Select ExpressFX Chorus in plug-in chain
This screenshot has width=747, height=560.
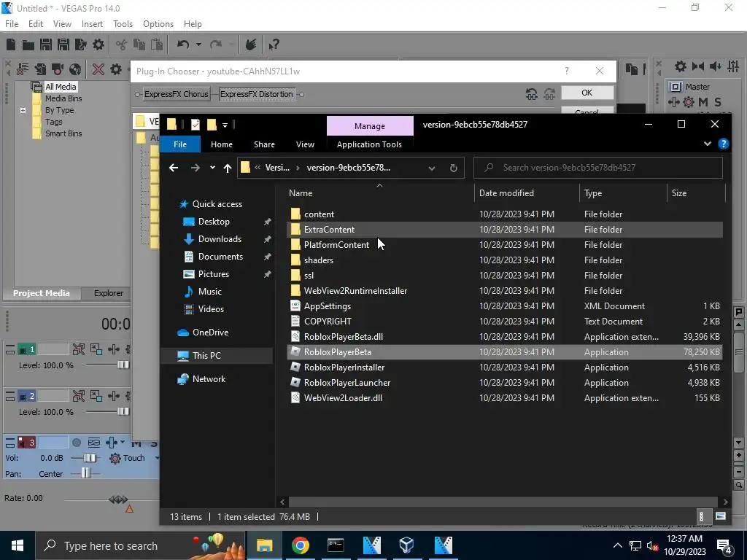click(x=177, y=94)
